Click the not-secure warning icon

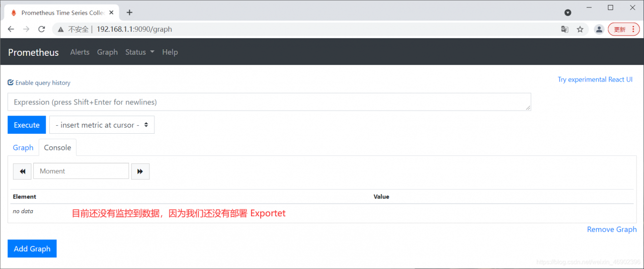point(61,29)
